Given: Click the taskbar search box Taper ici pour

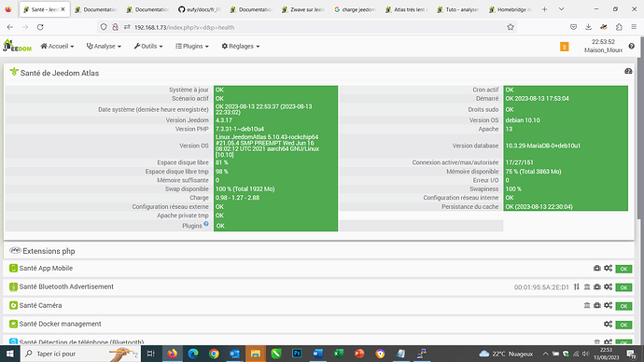Looking at the screenshot, I should point(80,354).
